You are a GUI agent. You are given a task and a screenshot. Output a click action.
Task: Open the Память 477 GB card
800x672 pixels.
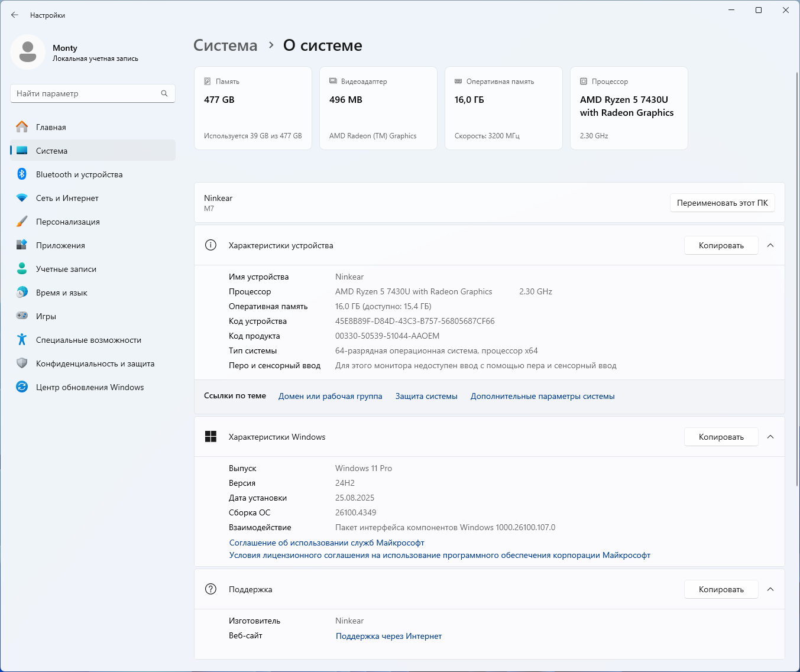point(253,108)
